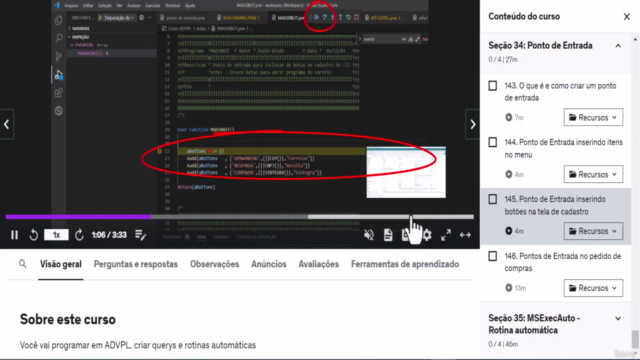Click the Sobre este curso heading
Screen dimensions: 640x360
click(68, 319)
